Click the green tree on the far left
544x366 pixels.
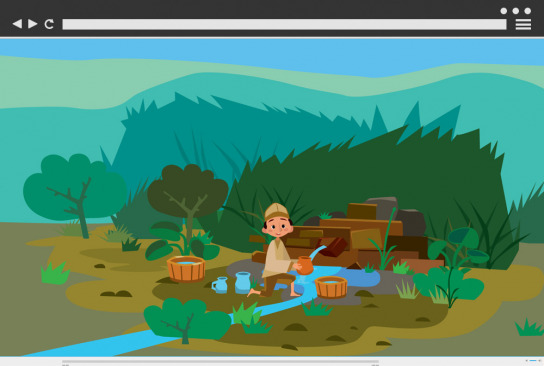click(75, 193)
